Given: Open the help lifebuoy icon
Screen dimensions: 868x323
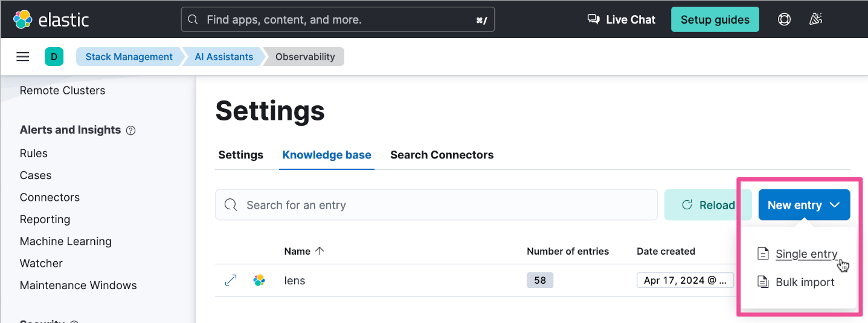Looking at the screenshot, I should pyautogui.click(x=784, y=19).
